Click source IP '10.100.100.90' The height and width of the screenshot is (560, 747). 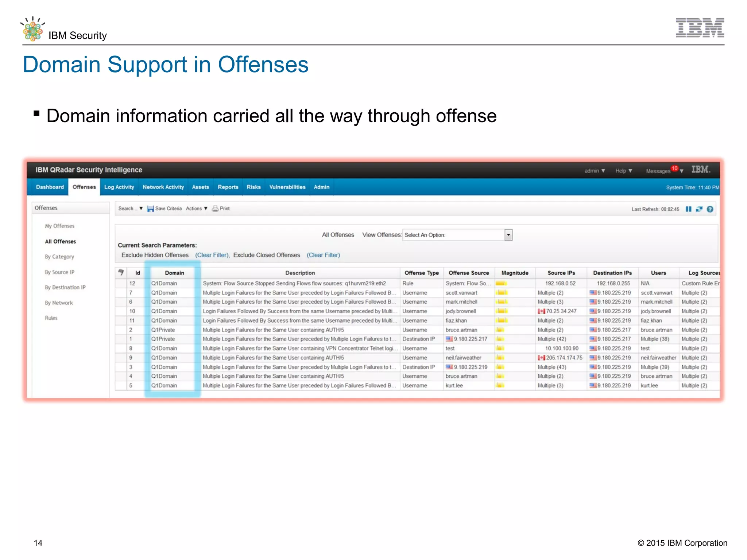tap(562, 349)
